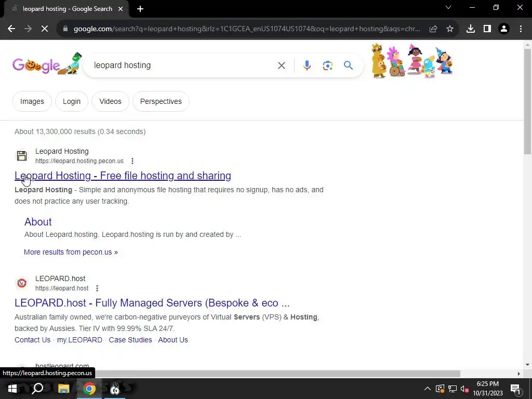Click the vertical page scrollbar thumb

pyautogui.click(x=527, y=101)
